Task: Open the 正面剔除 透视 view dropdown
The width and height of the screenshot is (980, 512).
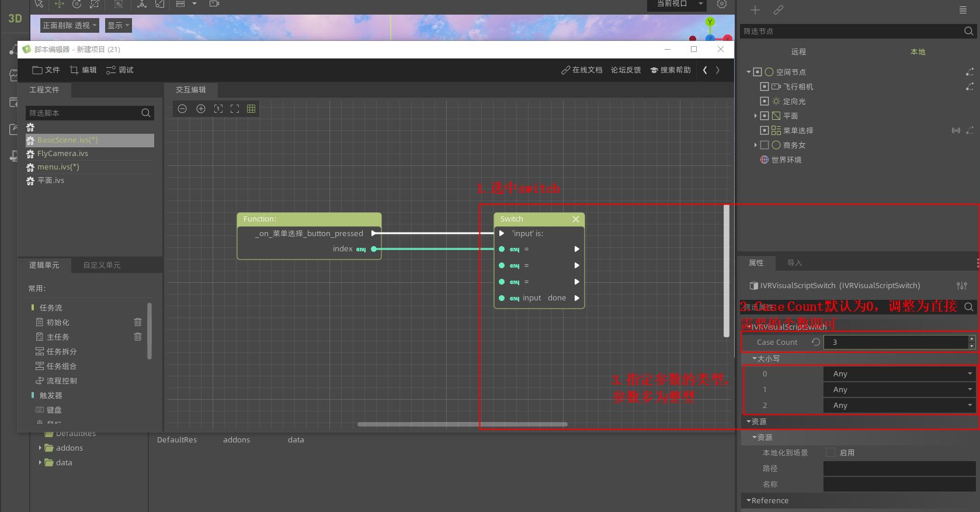Action: (69, 25)
